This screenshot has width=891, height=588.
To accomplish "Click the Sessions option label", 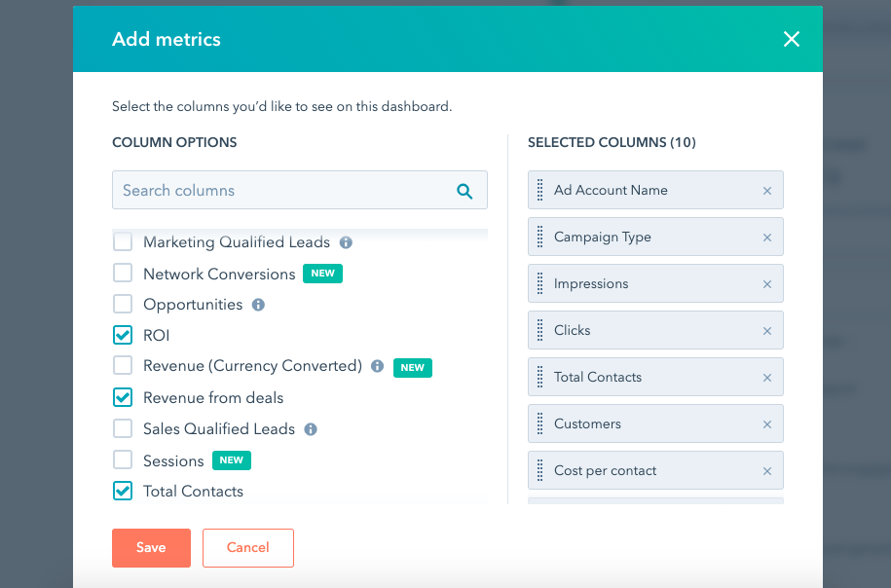I will tap(173, 460).
